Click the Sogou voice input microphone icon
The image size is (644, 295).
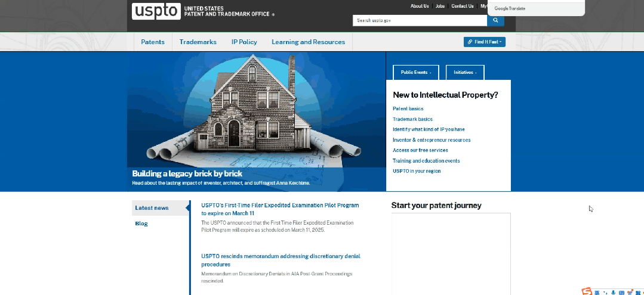coord(613,293)
